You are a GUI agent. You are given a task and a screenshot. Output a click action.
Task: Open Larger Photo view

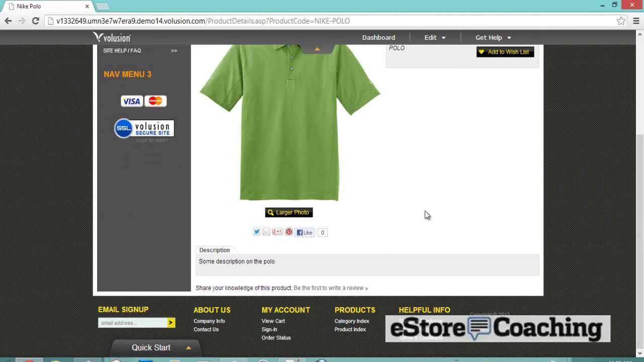(289, 212)
